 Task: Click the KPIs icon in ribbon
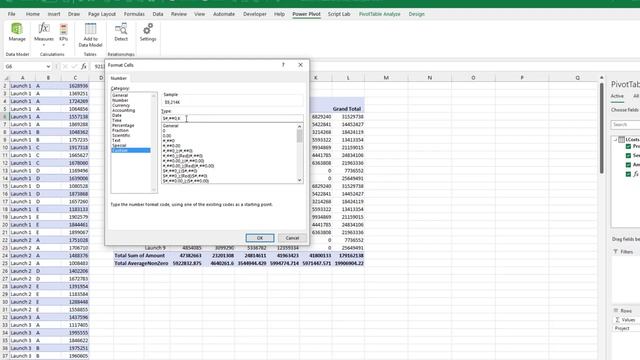point(63,29)
